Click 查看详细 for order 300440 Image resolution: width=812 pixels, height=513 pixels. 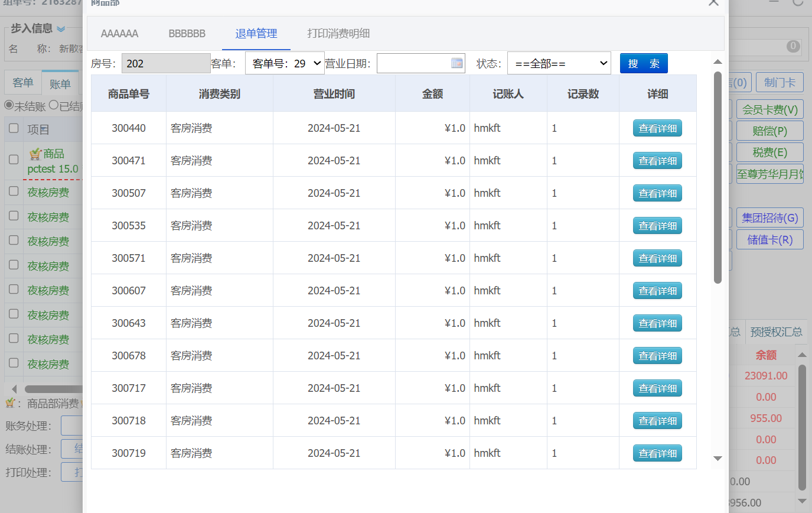tap(657, 128)
